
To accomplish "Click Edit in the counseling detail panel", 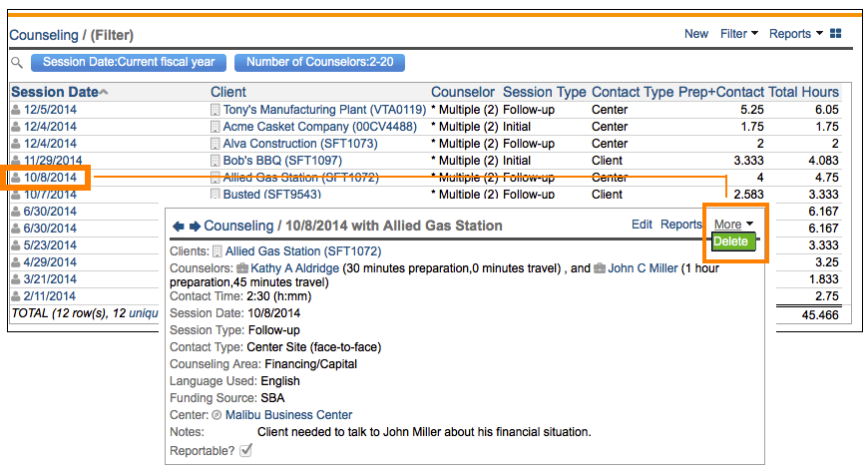I will [643, 225].
